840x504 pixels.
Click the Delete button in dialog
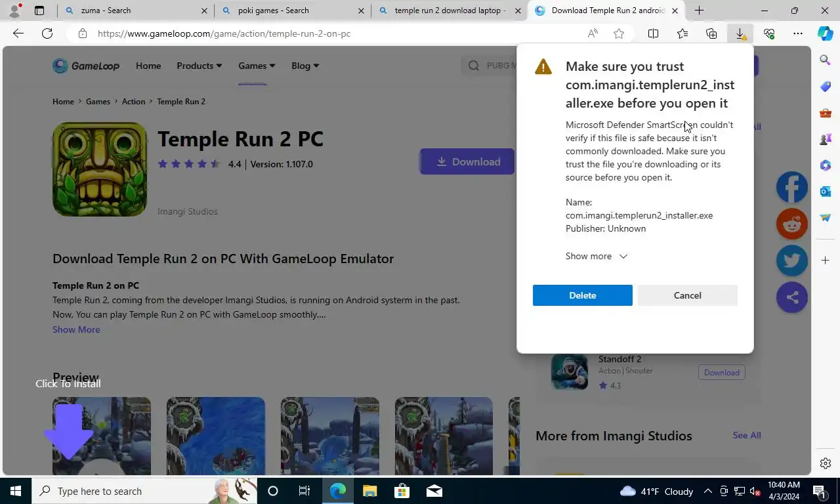[583, 295]
